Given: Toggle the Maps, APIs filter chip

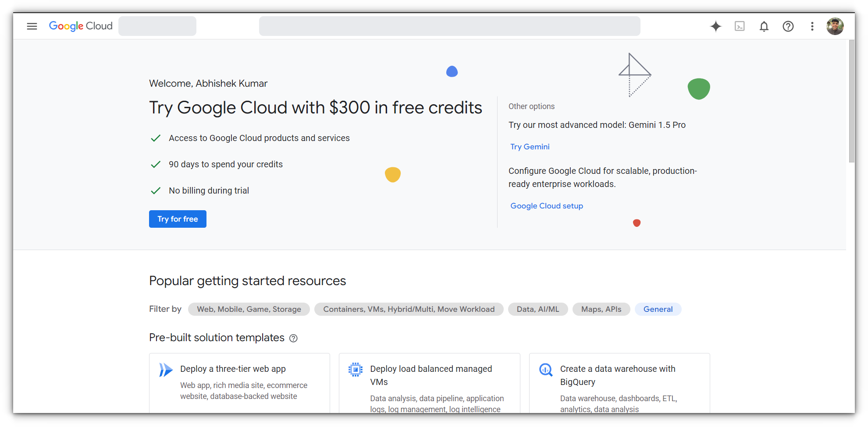Looking at the screenshot, I should (601, 309).
